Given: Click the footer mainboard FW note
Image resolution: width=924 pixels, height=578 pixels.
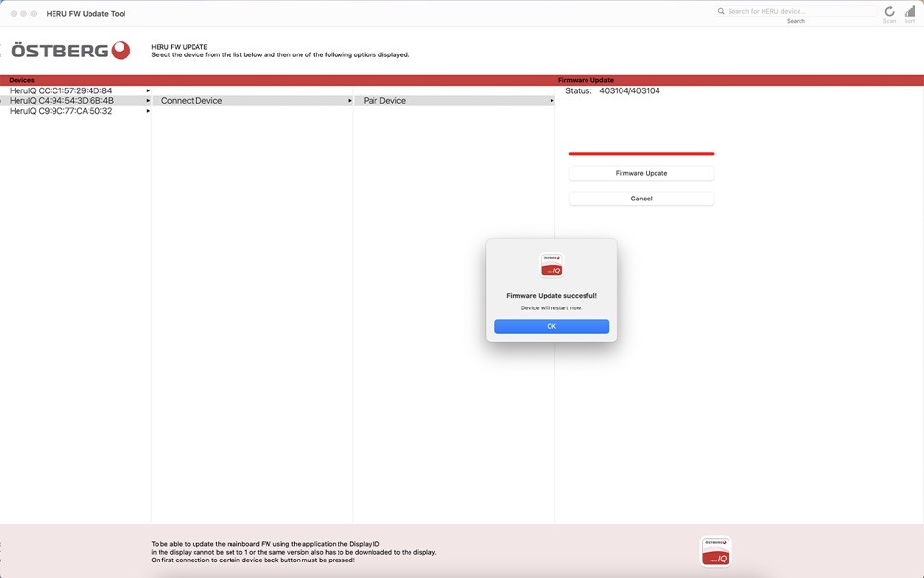Looking at the screenshot, I should pos(294,552).
